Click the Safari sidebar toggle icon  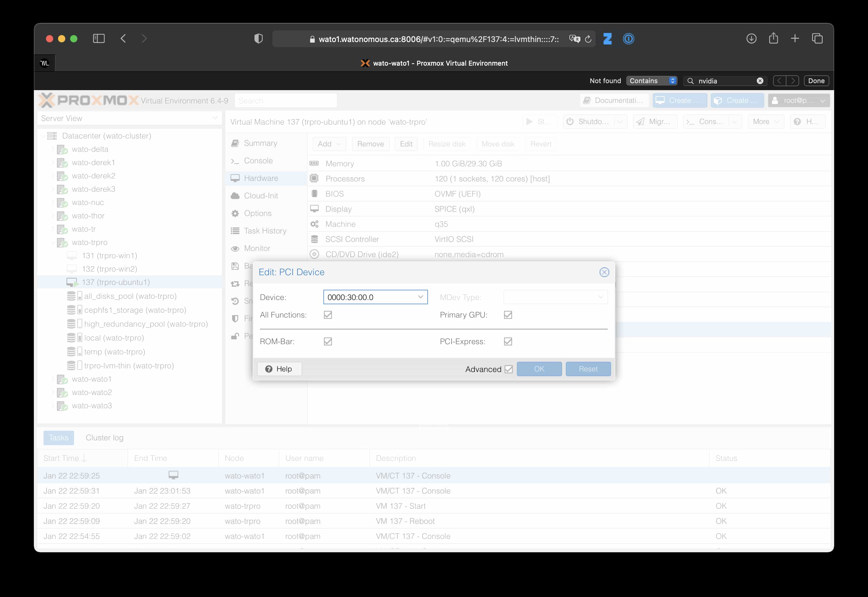[99, 38]
